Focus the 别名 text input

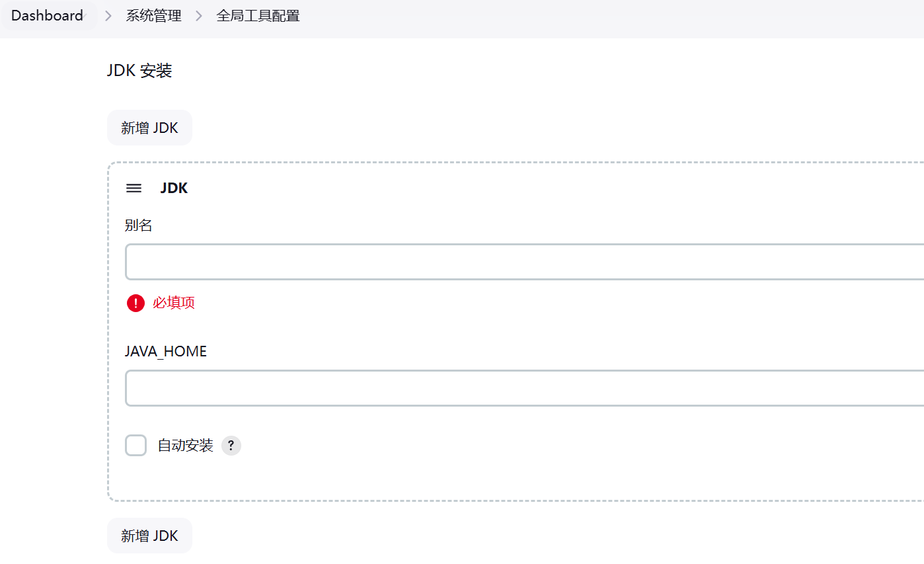click(522, 262)
